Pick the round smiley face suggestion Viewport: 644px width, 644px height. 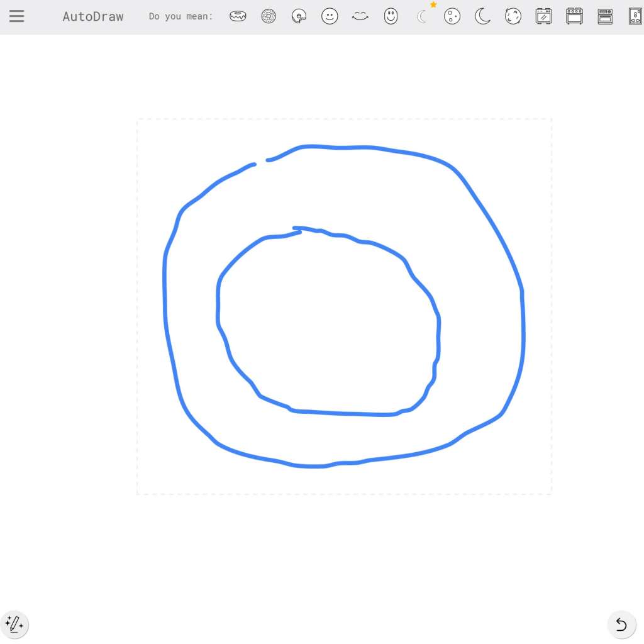[x=330, y=16]
